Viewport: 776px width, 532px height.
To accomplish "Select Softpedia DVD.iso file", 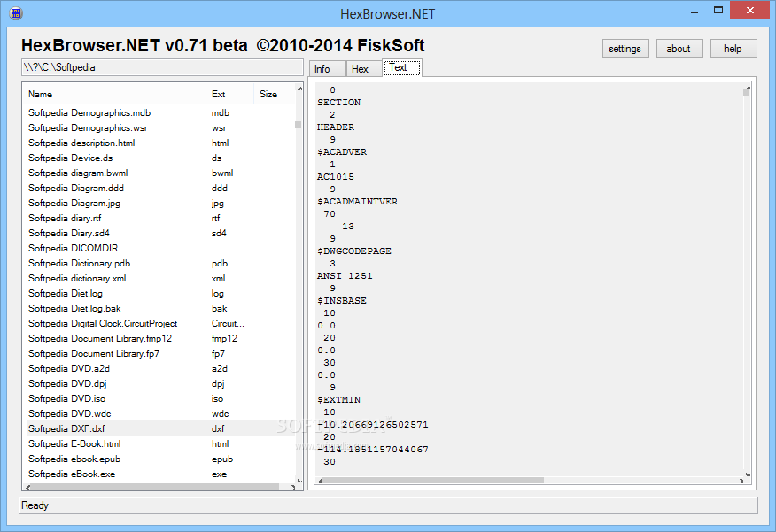I will point(159,399).
